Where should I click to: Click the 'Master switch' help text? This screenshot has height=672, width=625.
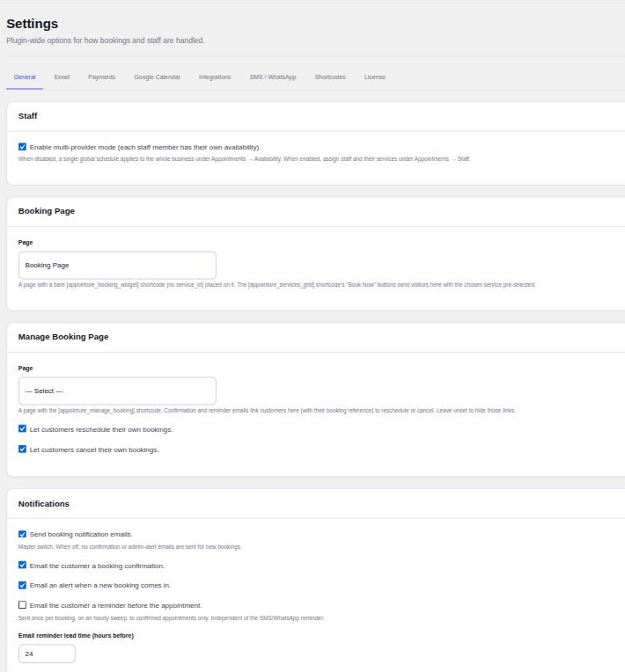click(129, 547)
